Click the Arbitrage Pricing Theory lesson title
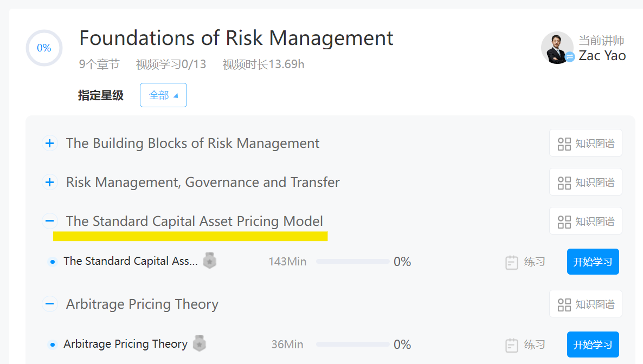 (x=125, y=344)
